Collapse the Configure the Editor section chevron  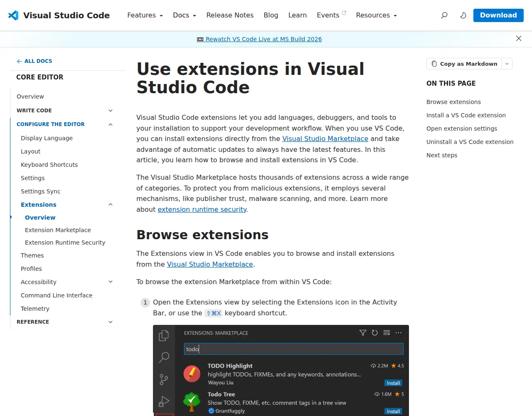(x=111, y=124)
